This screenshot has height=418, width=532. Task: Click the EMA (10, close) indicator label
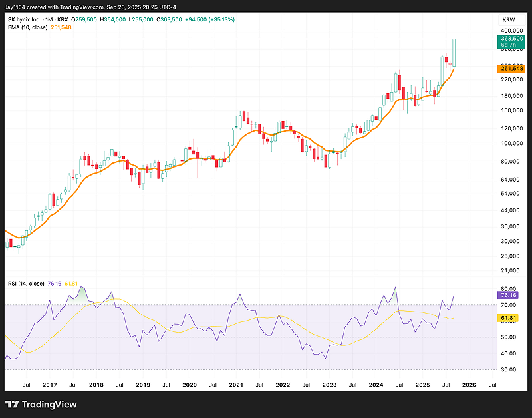point(27,27)
